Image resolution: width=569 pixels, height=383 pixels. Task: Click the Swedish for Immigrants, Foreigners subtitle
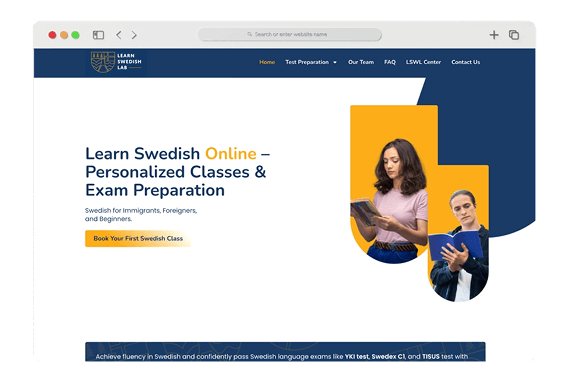141,215
